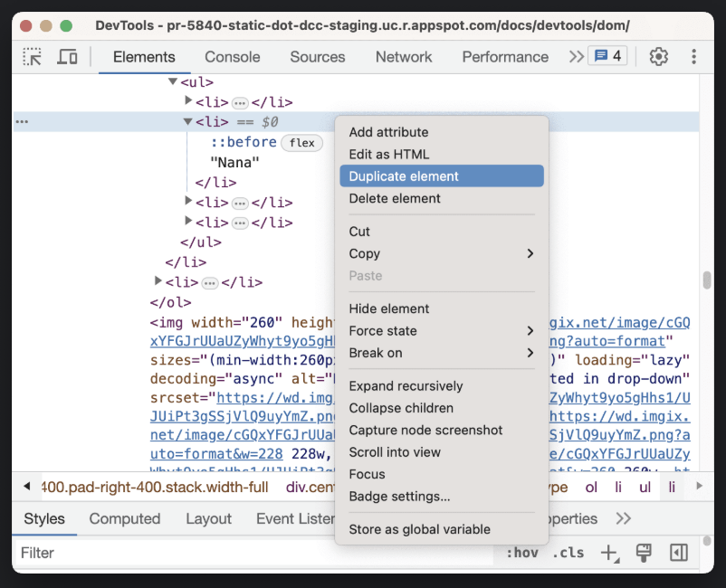Open :hov element state toggles
The height and width of the screenshot is (588, 726).
[x=523, y=552]
